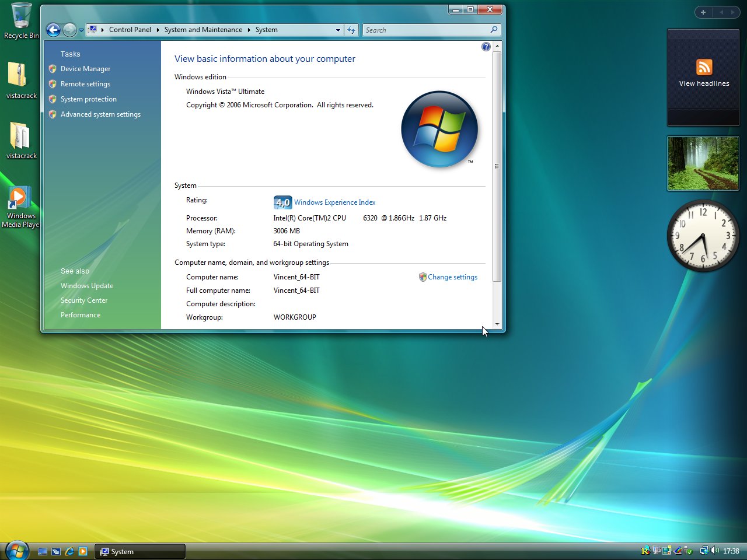
Task: Click Show Desktop in Quick Launch
Action: 43,551
